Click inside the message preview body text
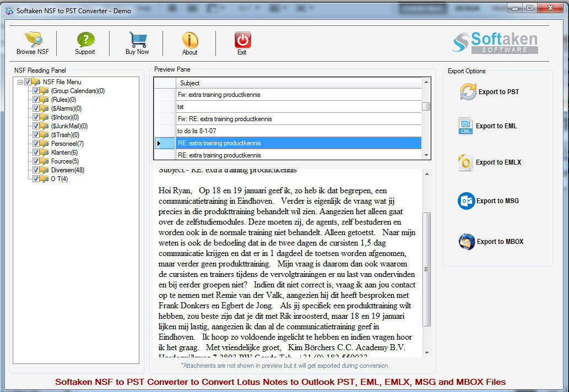The image size is (569, 392). pyautogui.click(x=286, y=264)
